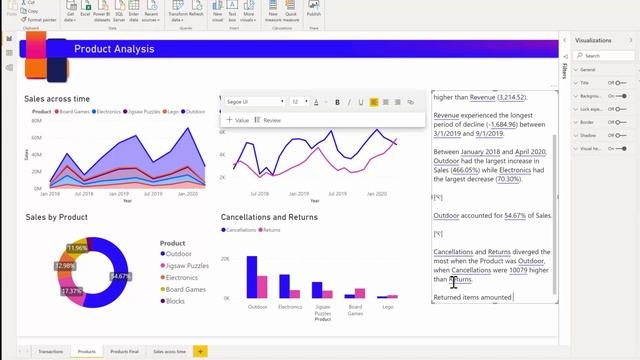This screenshot has height=360, width=640.
Task: Open the Enter data tool
Action: [134, 11]
